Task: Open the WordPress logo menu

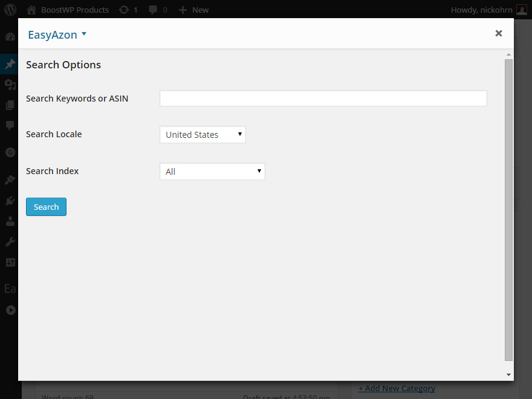Action: point(10,10)
